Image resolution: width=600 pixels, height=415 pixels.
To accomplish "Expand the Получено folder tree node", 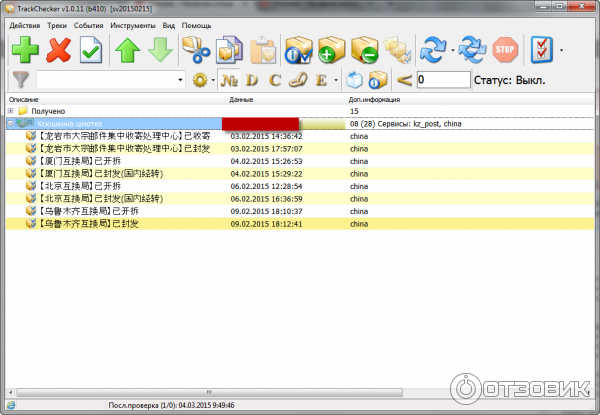I will (x=10, y=111).
